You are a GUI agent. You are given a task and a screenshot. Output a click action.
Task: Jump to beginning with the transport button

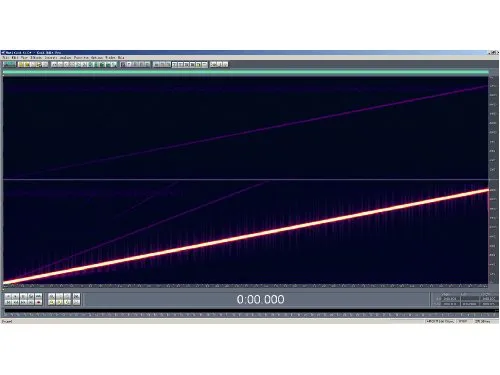8,302
